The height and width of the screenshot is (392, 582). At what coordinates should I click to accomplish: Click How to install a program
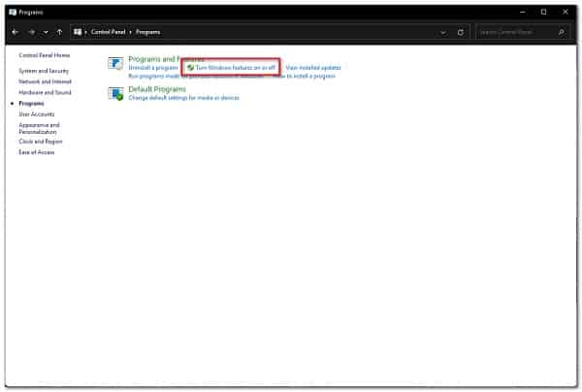[304, 76]
